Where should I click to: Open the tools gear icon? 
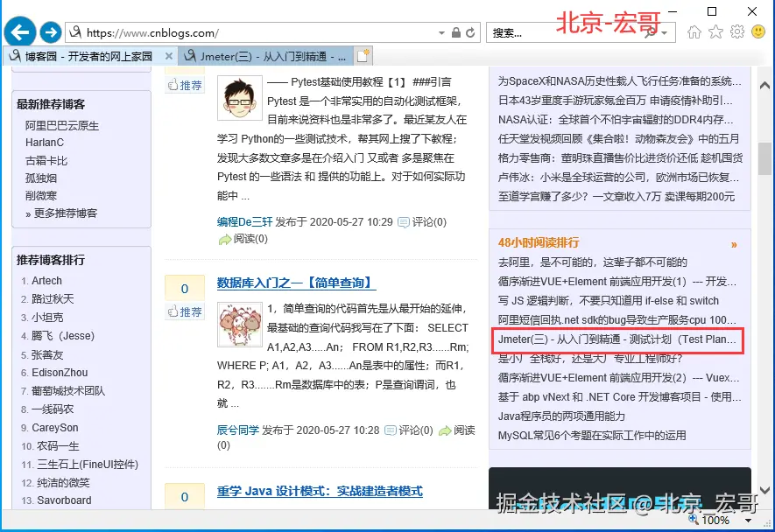point(737,32)
